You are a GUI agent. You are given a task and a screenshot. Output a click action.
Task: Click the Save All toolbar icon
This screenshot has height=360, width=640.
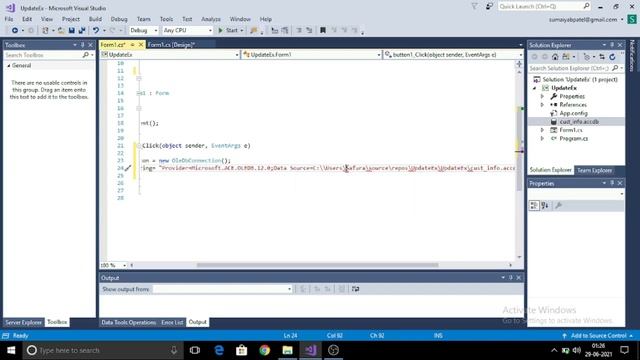(82, 30)
